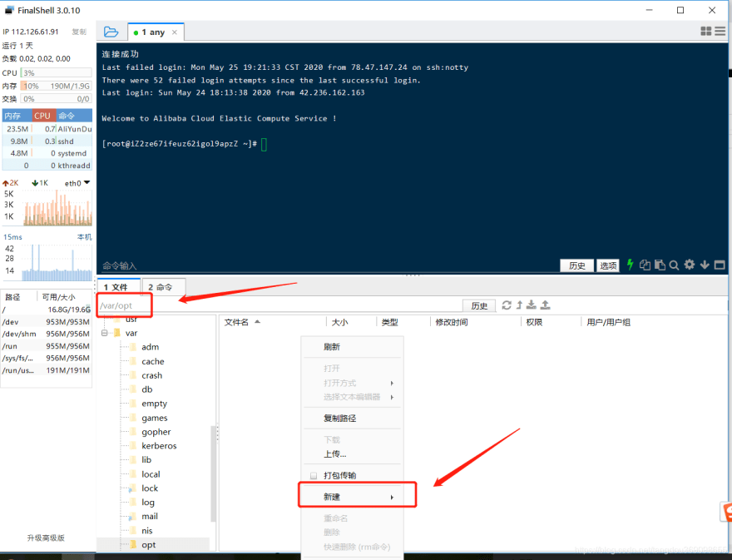Sort processes by CPU column

coord(43,116)
